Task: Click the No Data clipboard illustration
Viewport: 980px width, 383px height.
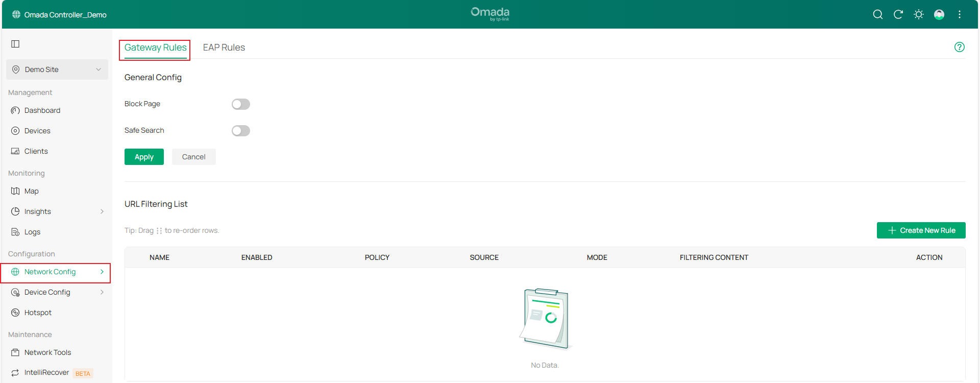Action: [x=545, y=319]
